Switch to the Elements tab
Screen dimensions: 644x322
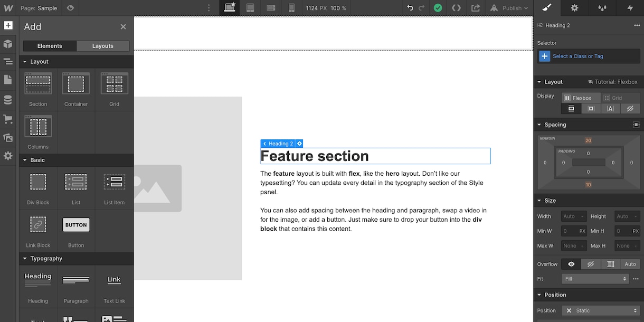click(x=50, y=46)
